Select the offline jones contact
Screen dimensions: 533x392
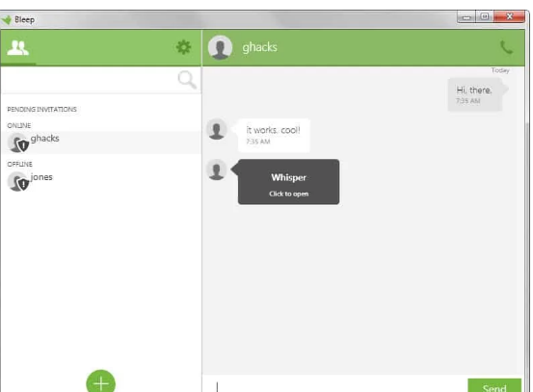pyautogui.click(x=101, y=181)
